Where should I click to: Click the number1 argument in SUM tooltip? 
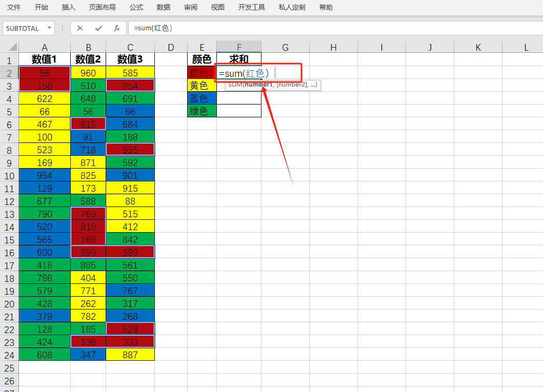[x=258, y=85]
